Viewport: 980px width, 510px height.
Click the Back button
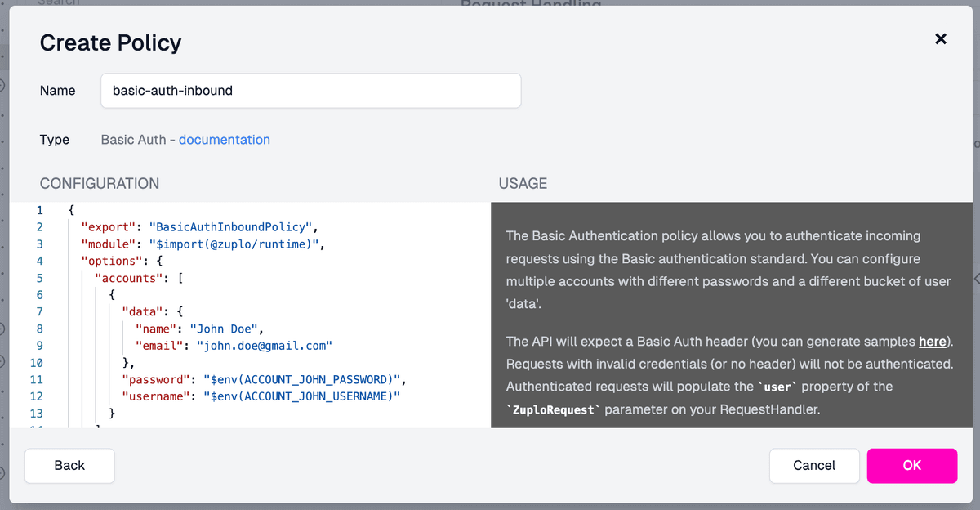[69, 465]
